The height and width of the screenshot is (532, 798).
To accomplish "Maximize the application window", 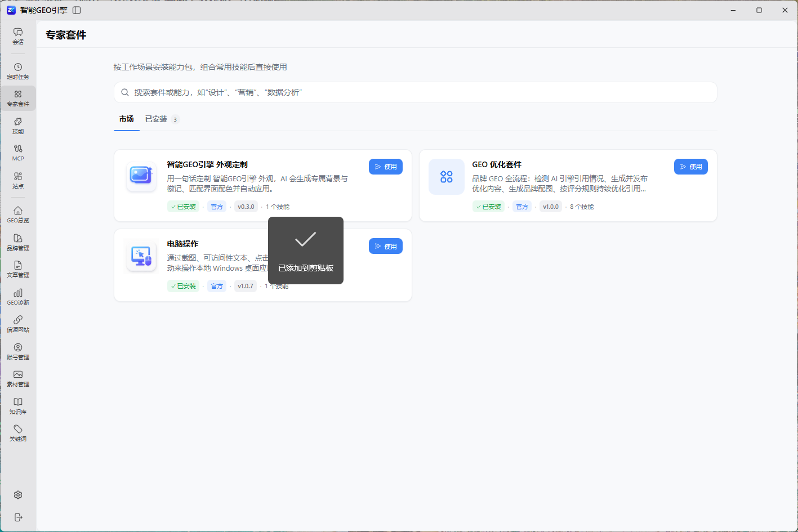I will [x=759, y=10].
